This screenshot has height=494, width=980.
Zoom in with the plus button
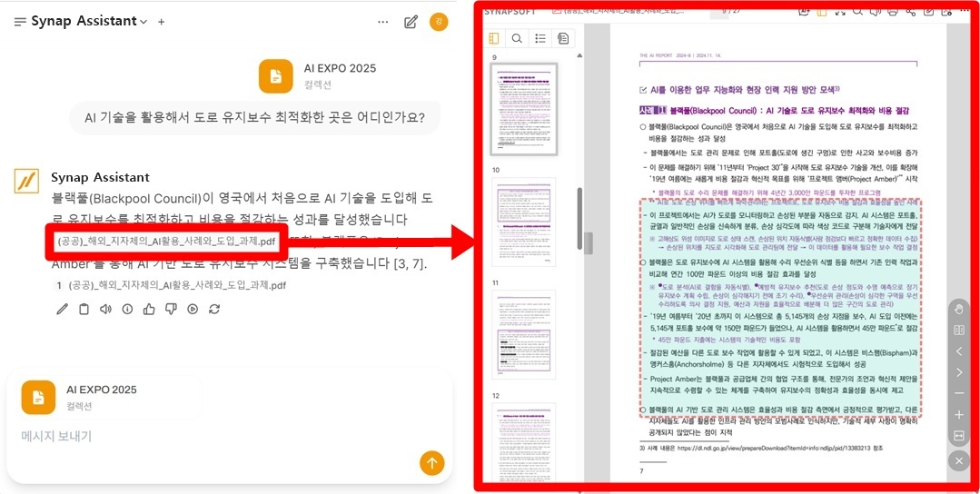coord(959,415)
